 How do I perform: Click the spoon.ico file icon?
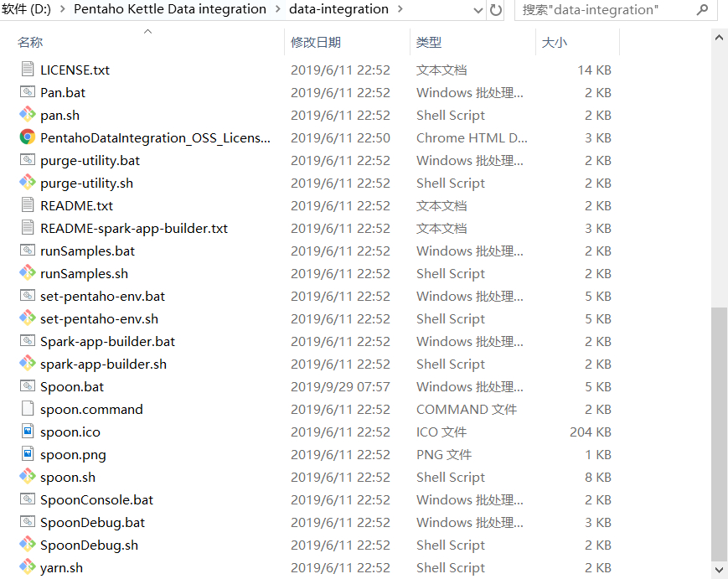point(27,432)
